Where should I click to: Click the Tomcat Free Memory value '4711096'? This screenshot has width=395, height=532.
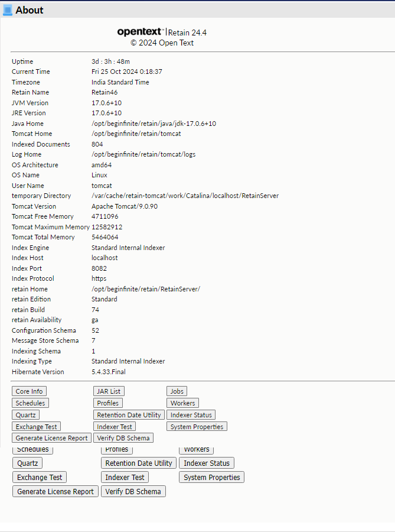point(105,216)
